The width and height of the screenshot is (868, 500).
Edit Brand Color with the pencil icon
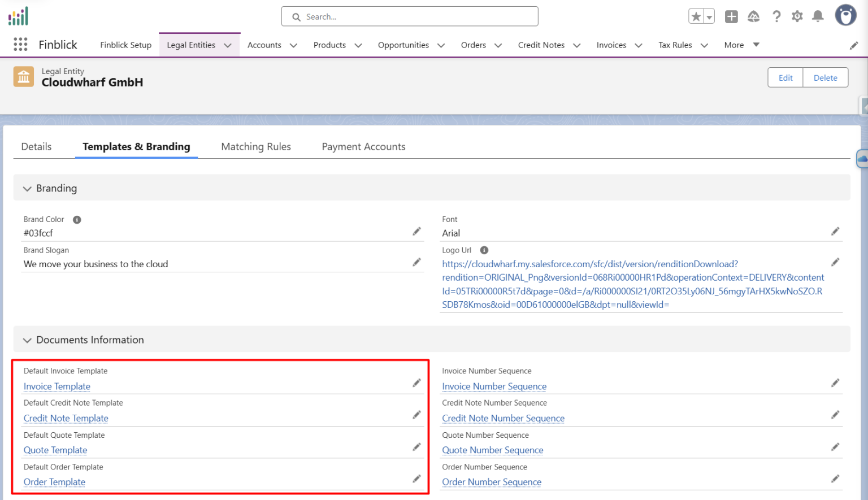click(416, 232)
